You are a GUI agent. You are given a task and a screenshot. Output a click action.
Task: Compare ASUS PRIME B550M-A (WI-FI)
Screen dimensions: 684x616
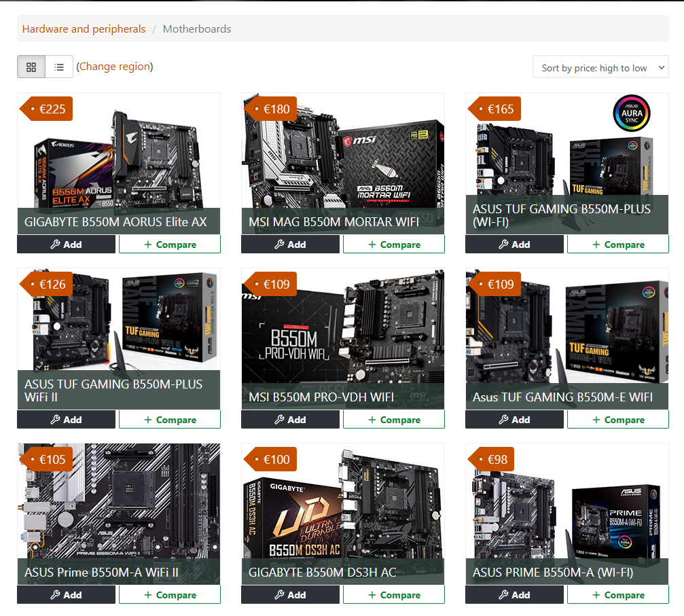(618, 595)
